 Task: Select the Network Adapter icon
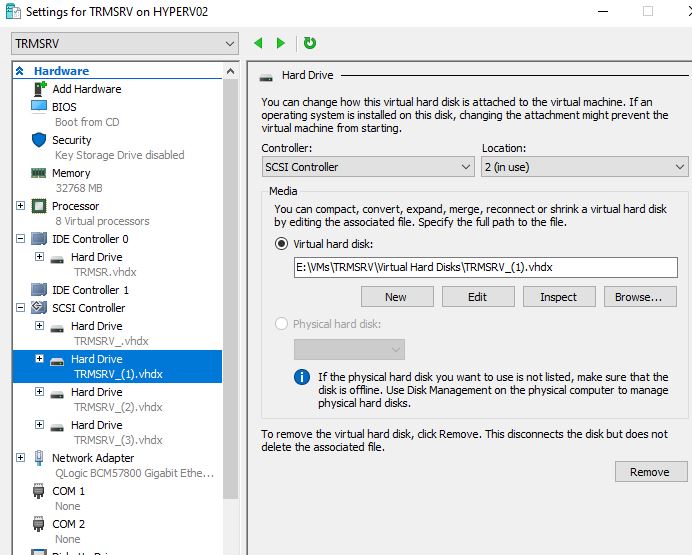pyautogui.click(x=39, y=458)
